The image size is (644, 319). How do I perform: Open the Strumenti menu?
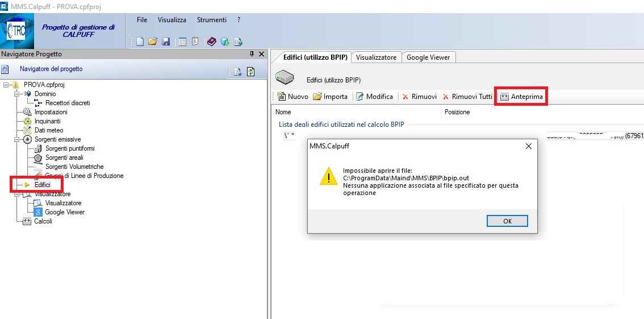point(211,20)
